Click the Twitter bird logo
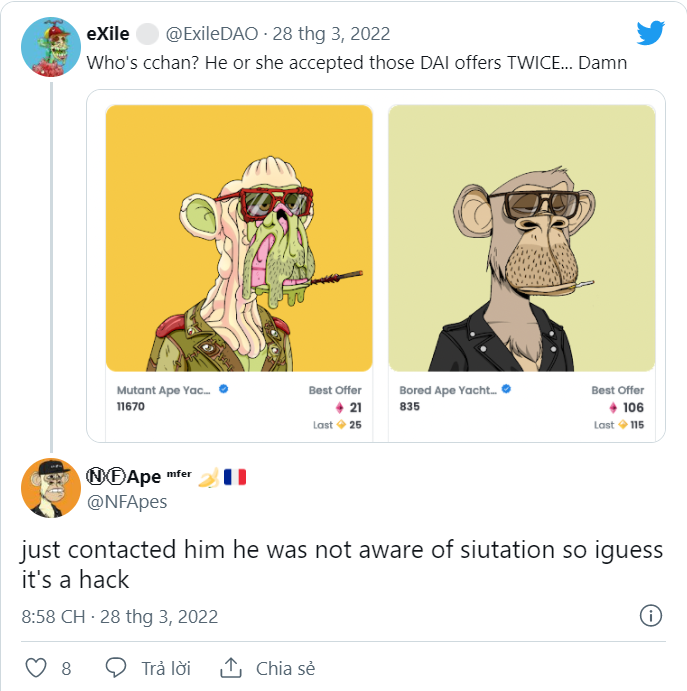 tap(651, 33)
